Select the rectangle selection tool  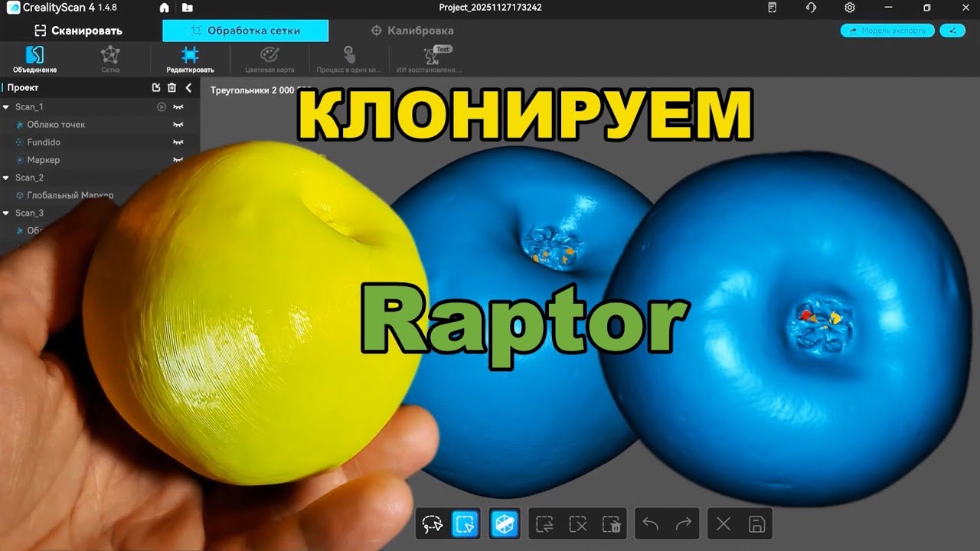point(465,523)
